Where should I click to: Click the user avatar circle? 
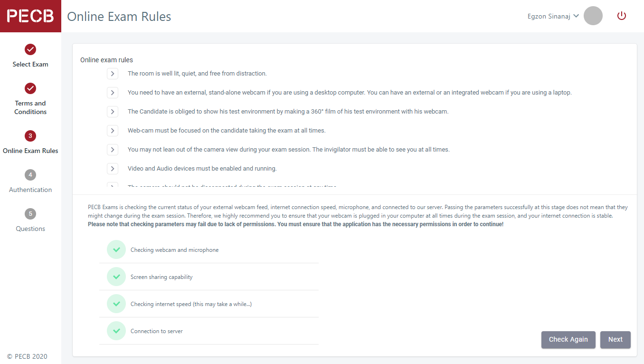593,16
